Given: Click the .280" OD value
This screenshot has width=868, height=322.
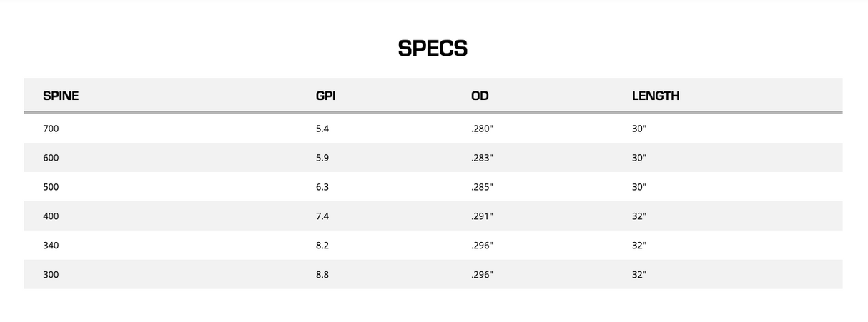Looking at the screenshot, I should 482,129.
